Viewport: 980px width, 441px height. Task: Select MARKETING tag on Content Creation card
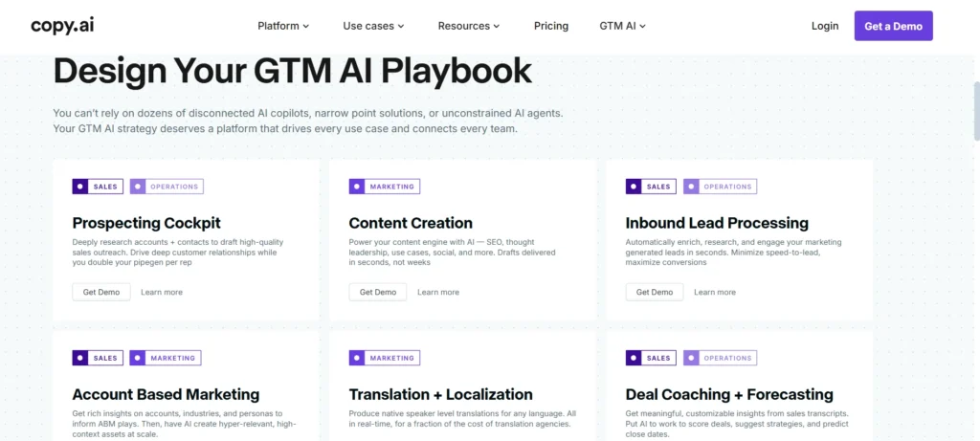pyautogui.click(x=385, y=187)
